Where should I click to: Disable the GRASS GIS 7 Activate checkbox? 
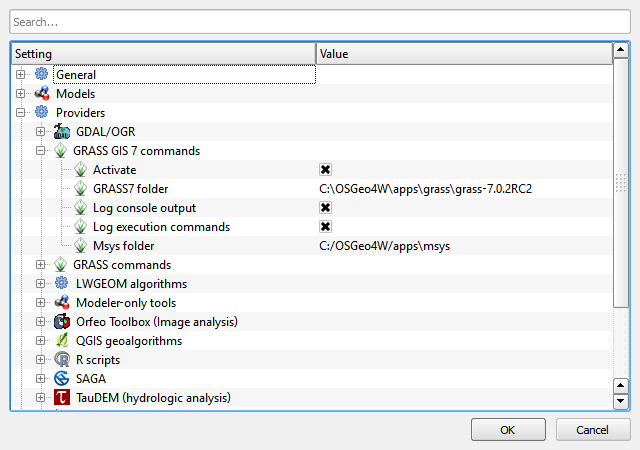(x=325, y=170)
